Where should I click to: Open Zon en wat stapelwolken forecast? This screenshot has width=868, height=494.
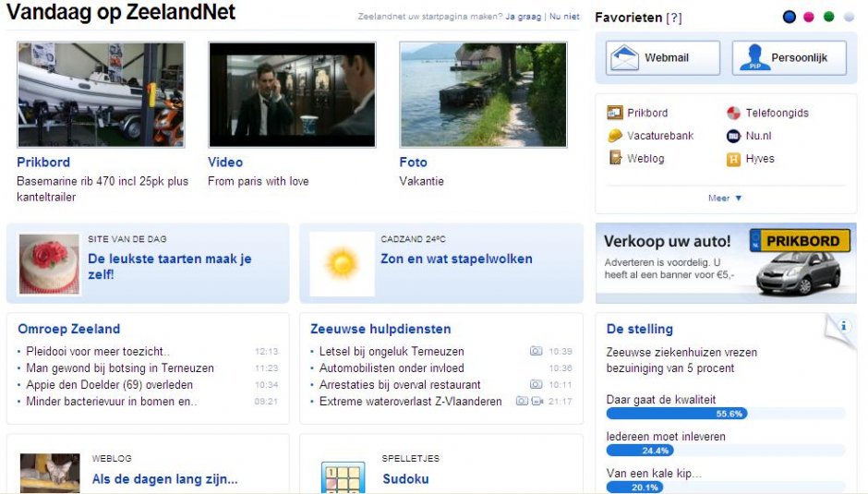(456, 259)
